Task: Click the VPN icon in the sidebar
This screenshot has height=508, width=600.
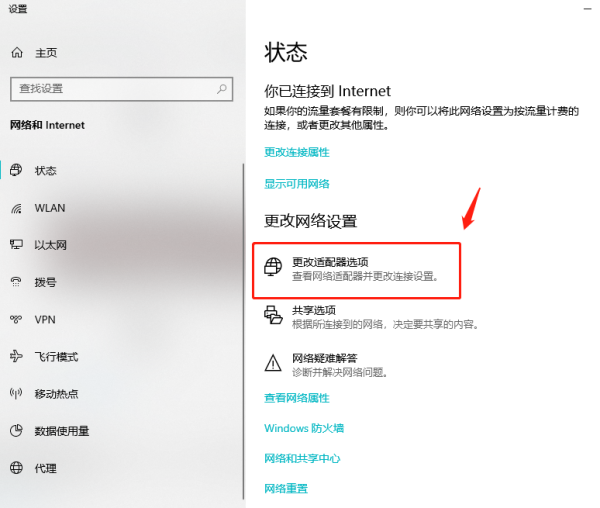Action: [x=16, y=319]
